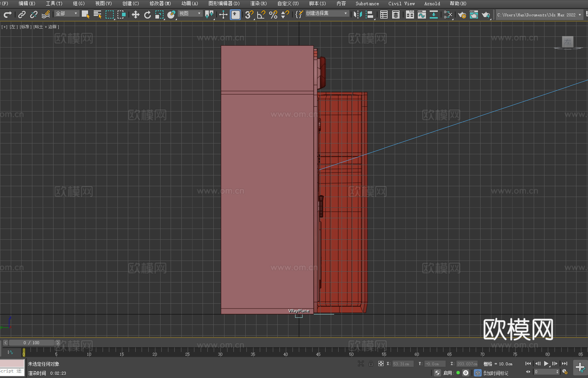
Task: Open Render Setup teapot icon
Action: tap(462, 14)
